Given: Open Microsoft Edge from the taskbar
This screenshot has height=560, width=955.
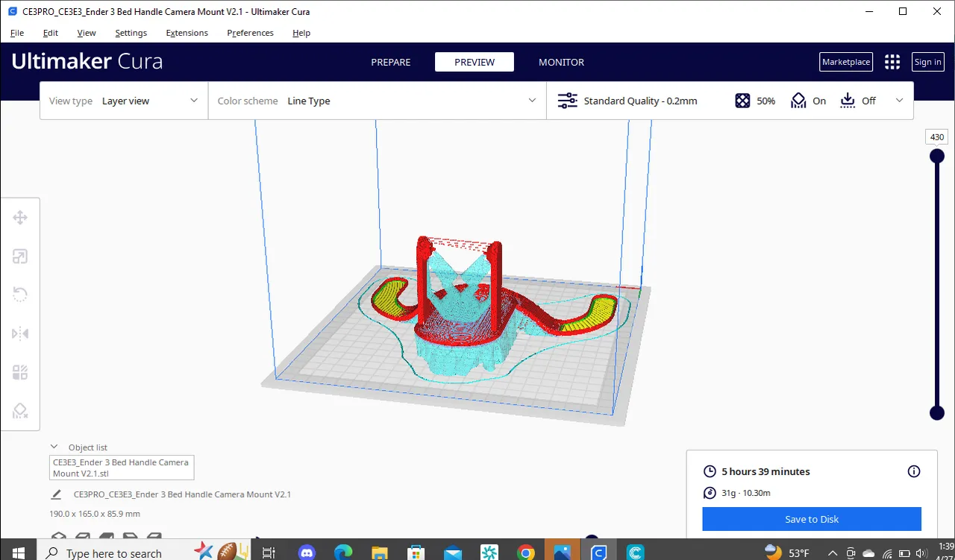Looking at the screenshot, I should [x=343, y=553].
